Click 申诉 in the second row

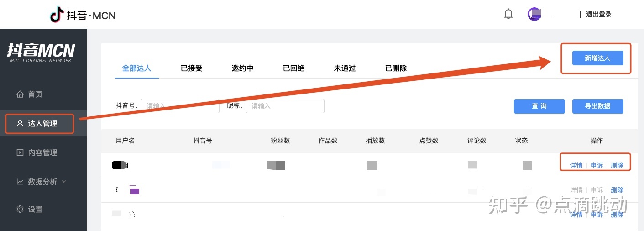coord(597,190)
